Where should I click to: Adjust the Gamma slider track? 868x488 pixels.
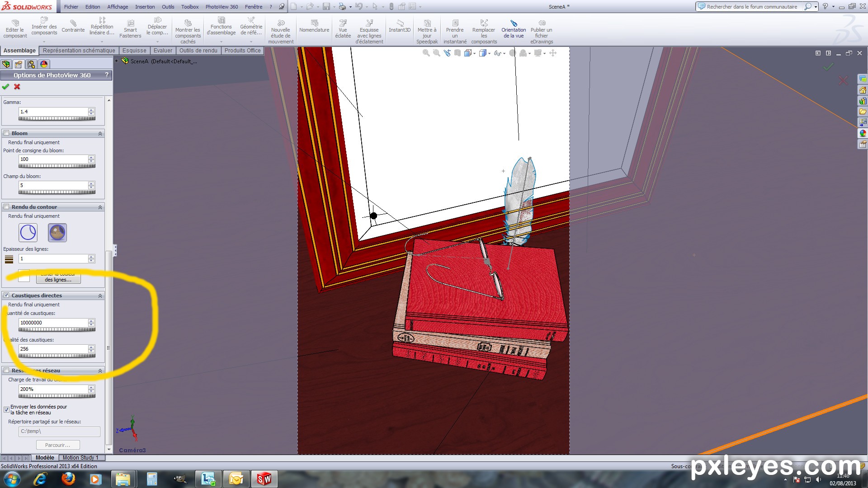click(x=57, y=119)
